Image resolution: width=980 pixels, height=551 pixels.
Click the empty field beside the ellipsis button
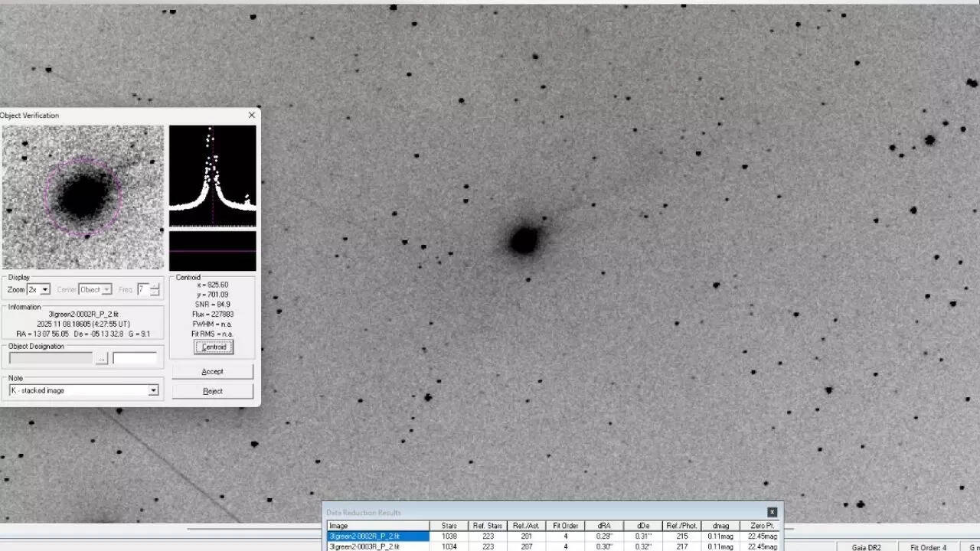click(135, 357)
